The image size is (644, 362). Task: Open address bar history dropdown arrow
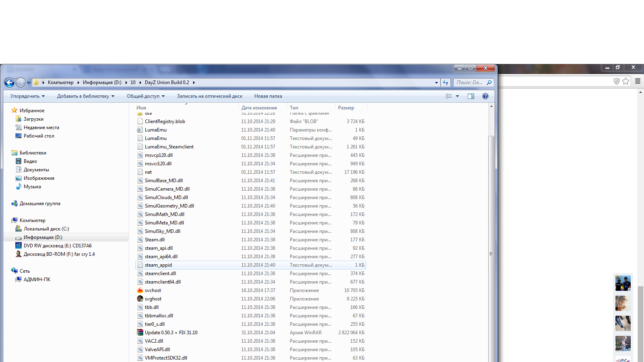[x=436, y=82]
